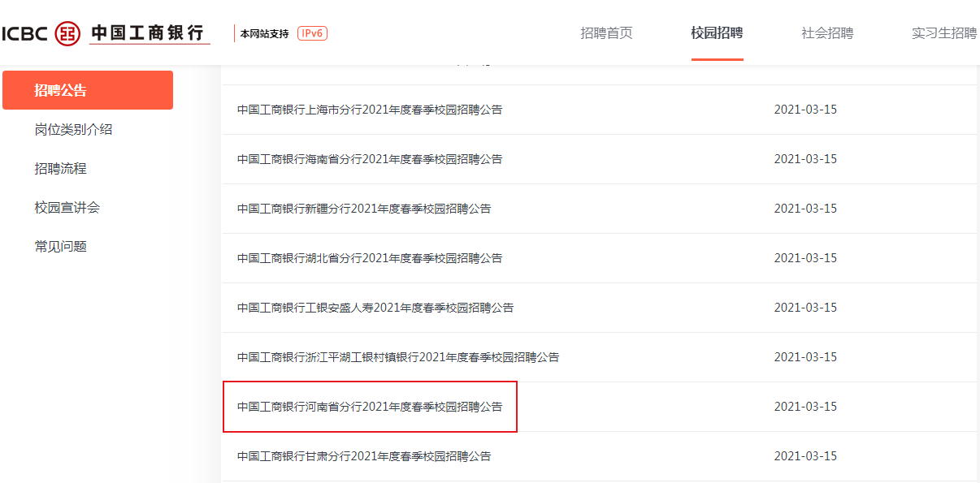980x483 pixels.
Task: Switch to the 校园招聘 tab
Action: (x=717, y=33)
